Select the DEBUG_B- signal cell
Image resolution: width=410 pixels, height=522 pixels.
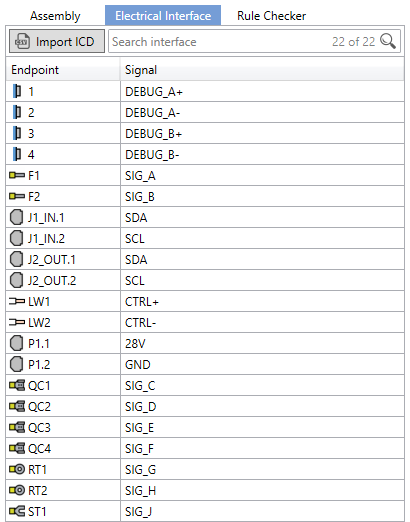click(x=262, y=154)
